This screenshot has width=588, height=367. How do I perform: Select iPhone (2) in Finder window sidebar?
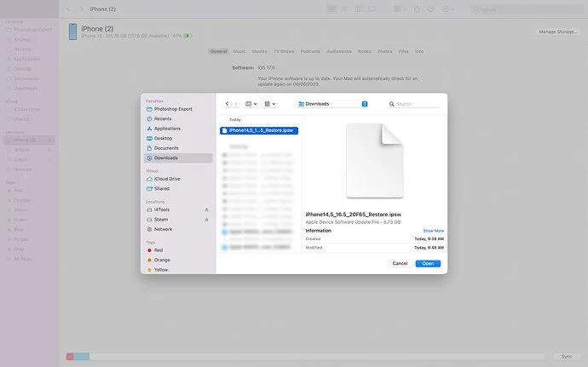(x=29, y=140)
